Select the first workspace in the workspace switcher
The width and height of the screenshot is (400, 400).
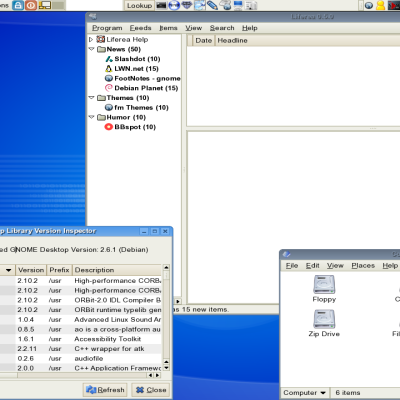coord(45,5)
